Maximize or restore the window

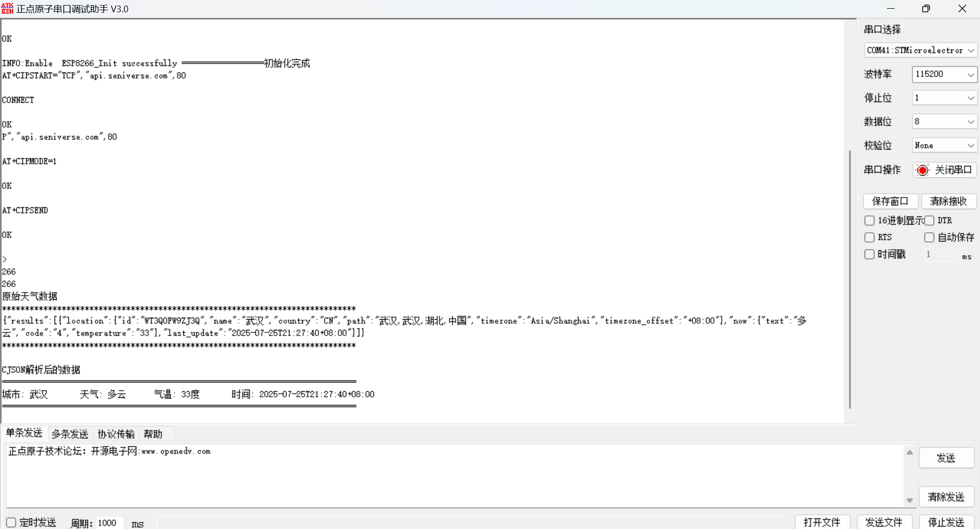pyautogui.click(x=926, y=9)
